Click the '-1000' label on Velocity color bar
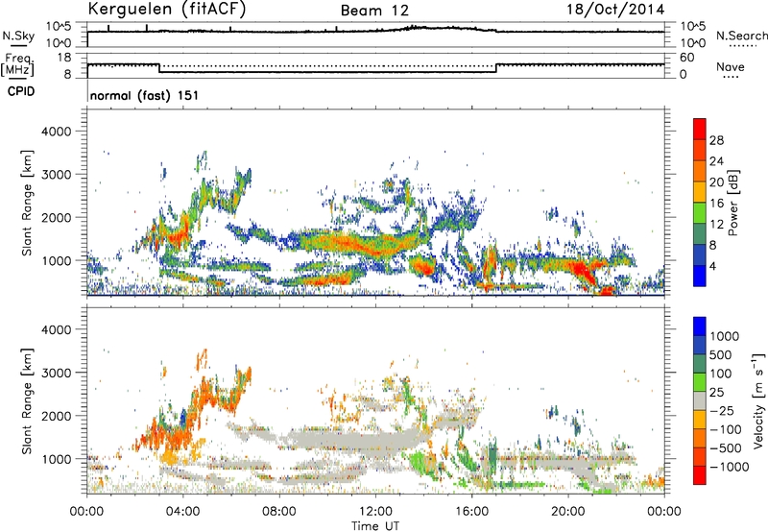768x532 pixels. pos(729,467)
